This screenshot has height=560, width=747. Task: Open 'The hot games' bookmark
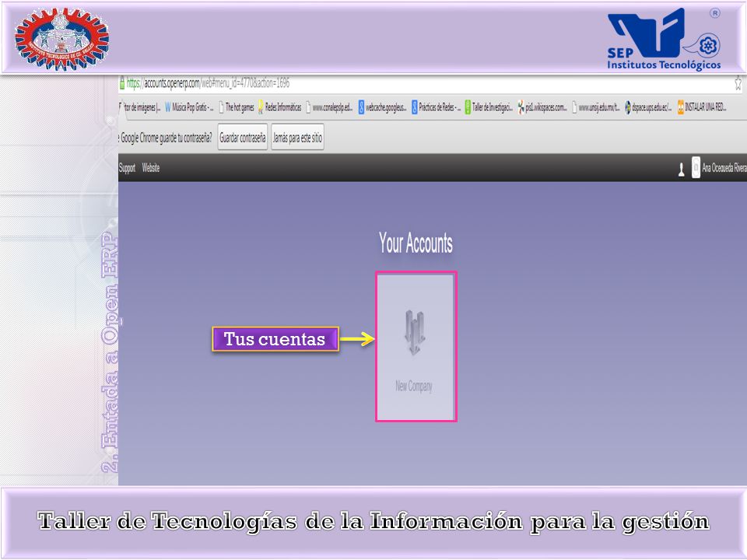point(237,107)
